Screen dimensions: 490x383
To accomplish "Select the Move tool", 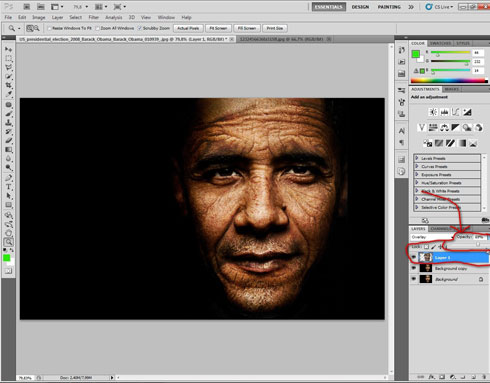I will click(9, 49).
